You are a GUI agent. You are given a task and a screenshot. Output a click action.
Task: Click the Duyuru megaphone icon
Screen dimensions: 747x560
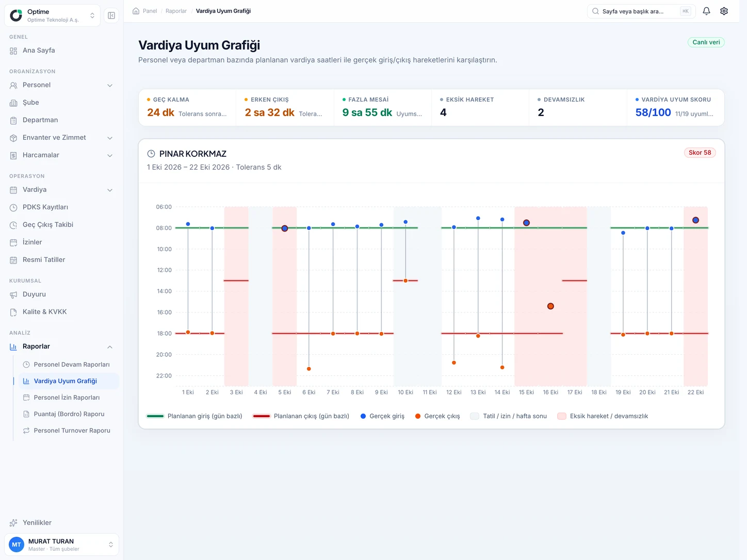(13, 294)
